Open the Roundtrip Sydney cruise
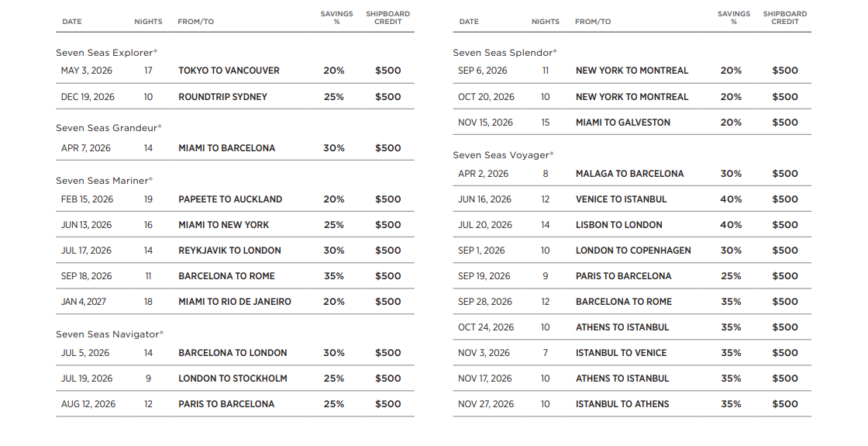Image resolution: width=868 pixels, height=446 pixels. (x=222, y=97)
